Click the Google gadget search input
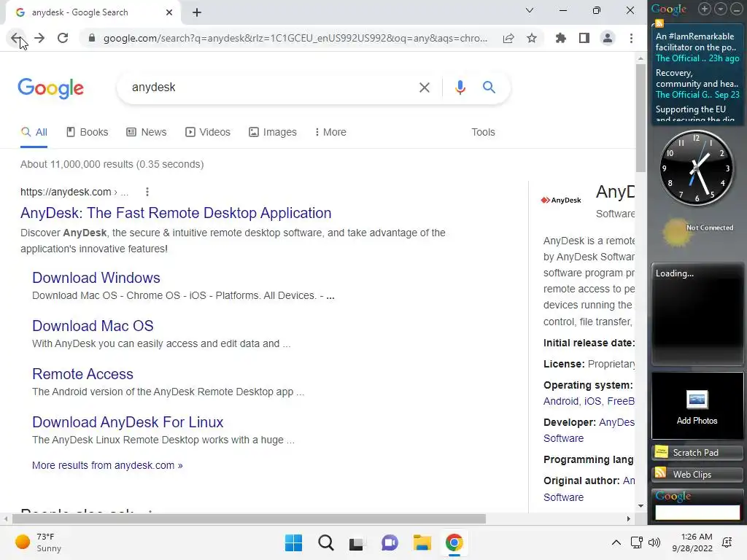The width and height of the screenshot is (747, 560). click(x=697, y=512)
